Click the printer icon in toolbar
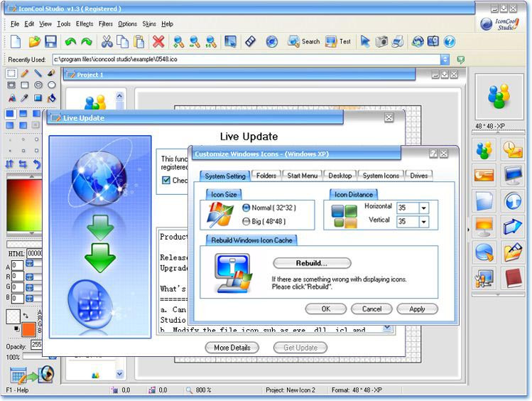 point(398,42)
